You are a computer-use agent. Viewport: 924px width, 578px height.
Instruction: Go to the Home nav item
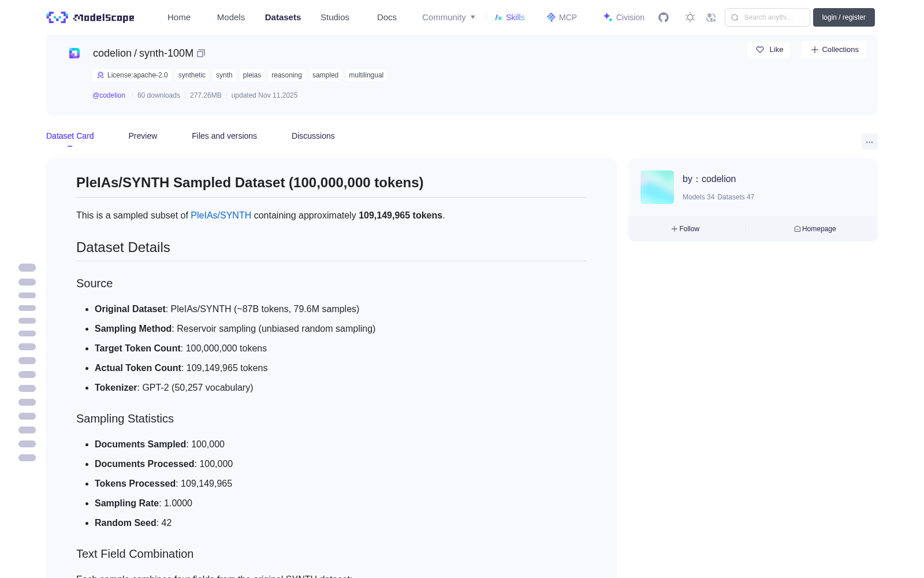point(179,17)
